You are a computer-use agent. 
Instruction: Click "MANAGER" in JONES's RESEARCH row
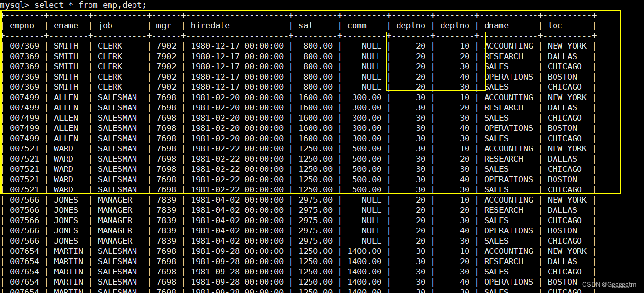click(115, 210)
